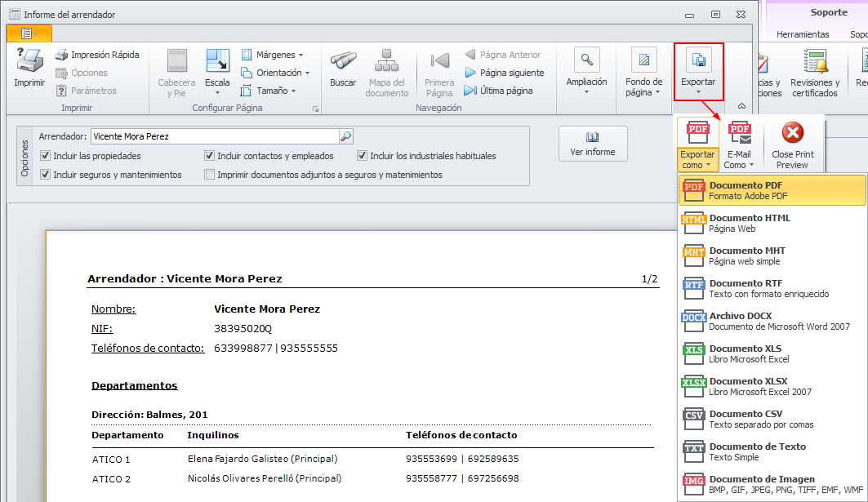Select Herramientas tab in background window
The width and height of the screenshot is (868, 502).
coord(803,34)
